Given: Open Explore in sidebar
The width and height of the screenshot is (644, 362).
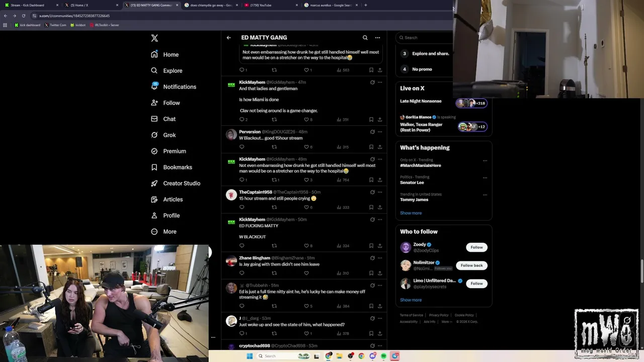Looking at the screenshot, I should pos(167,70).
